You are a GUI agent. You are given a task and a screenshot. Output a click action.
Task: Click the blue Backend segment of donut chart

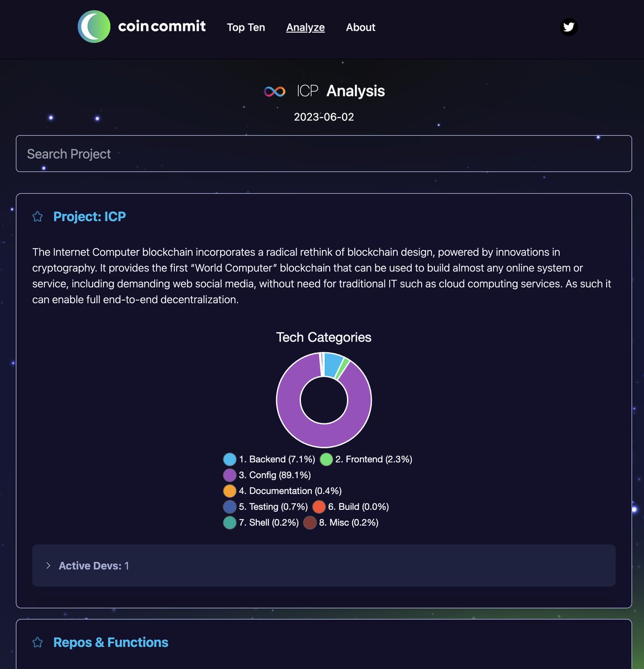tap(333, 365)
